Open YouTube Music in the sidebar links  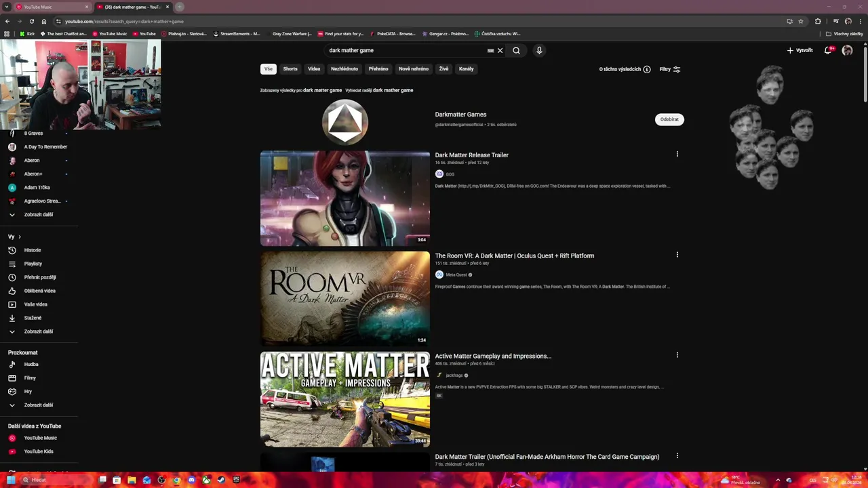click(x=40, y=438)
